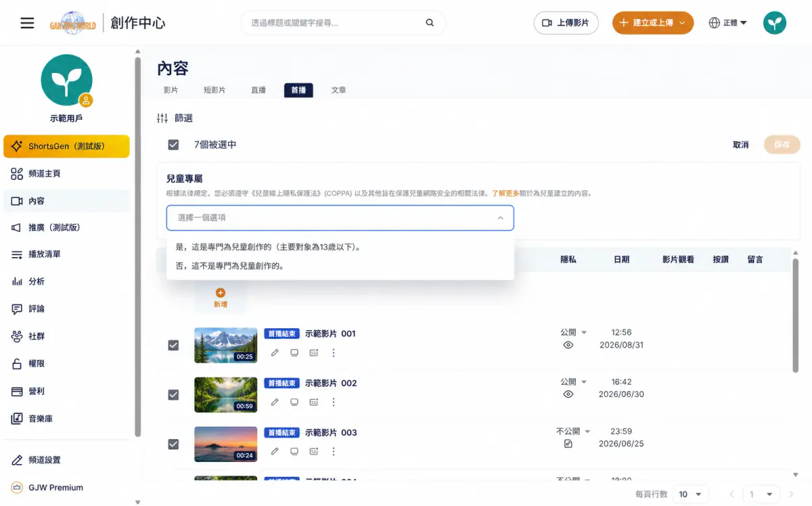Image resolution: width=812 pixels, height=506 pixels.
Task: Open the 正體 language dropdown
Action: 728,23
